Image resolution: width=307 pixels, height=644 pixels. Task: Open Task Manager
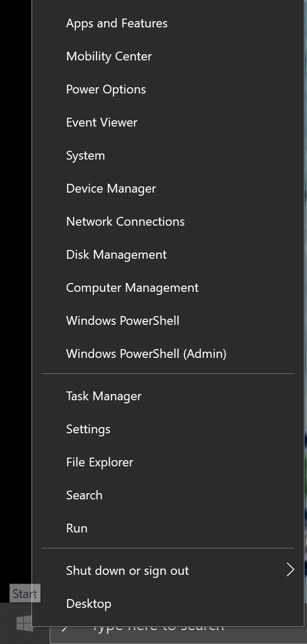pos(168,396)
